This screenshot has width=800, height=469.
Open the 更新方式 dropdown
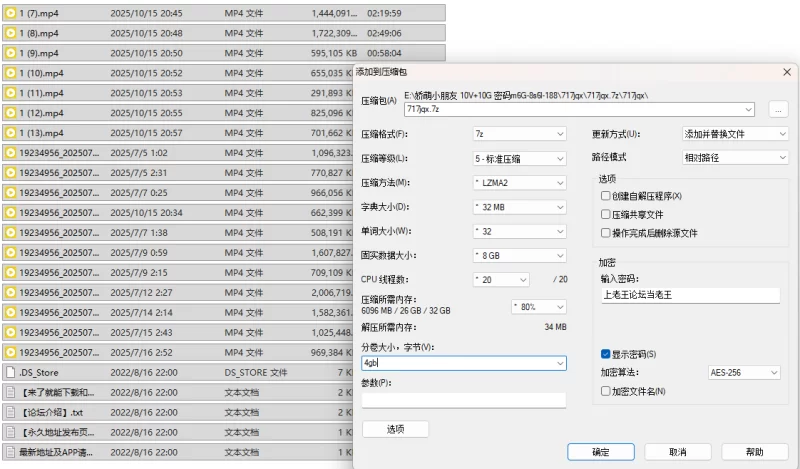(735, 133)
